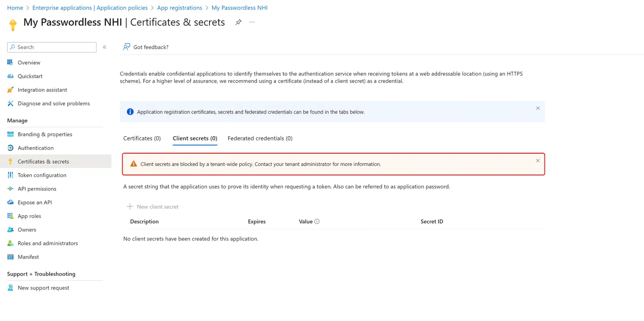Go to Authentication settings
Image resolution: width=644 pixels, height=321 pixels.
[x=35, y=148]
